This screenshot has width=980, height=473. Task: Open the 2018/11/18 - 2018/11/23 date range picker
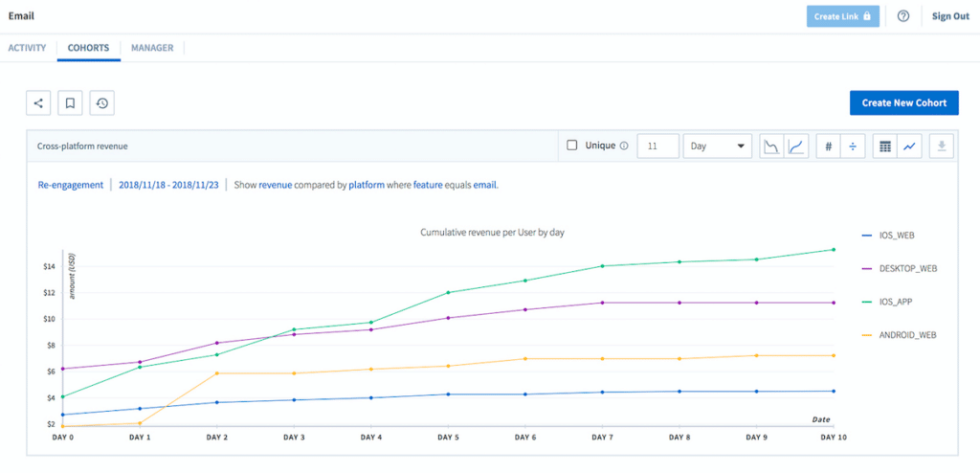(167, 185)
